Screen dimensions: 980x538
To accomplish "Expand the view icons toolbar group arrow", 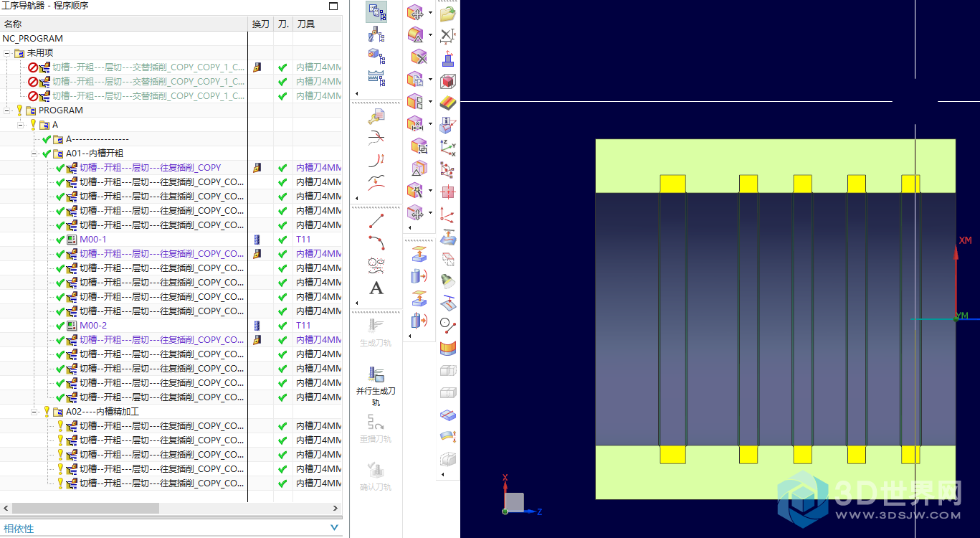I will [x=357, y=94].
